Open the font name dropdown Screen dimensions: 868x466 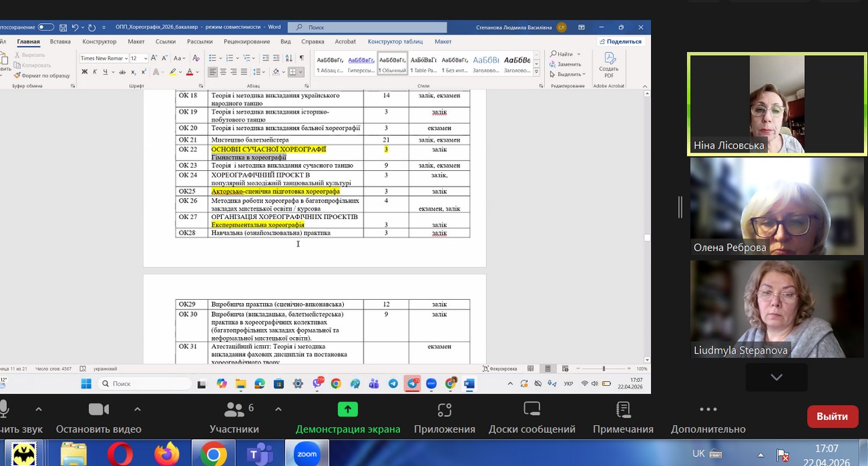click(x=125, y=58)
